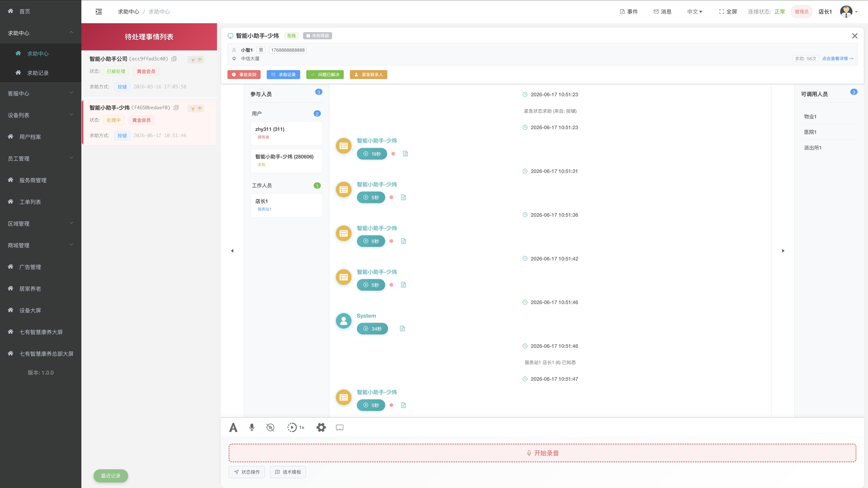Click the 开始录音 recording area

(542, 453)
